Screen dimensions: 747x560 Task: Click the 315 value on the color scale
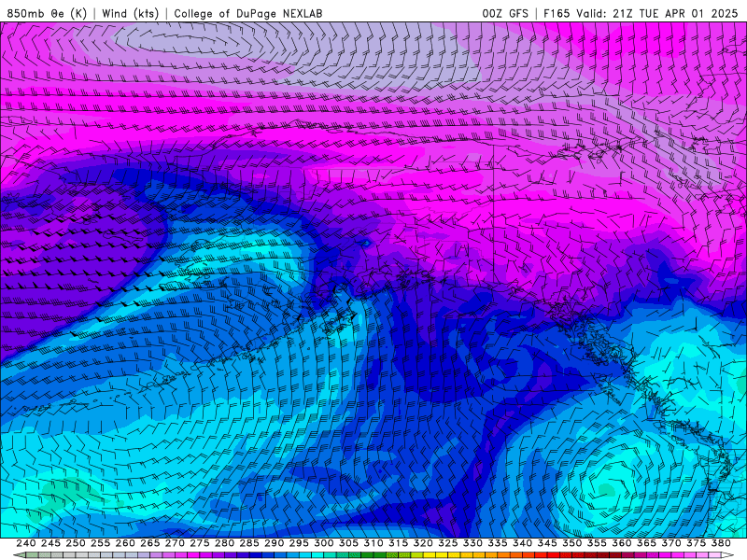coord(398,543)
